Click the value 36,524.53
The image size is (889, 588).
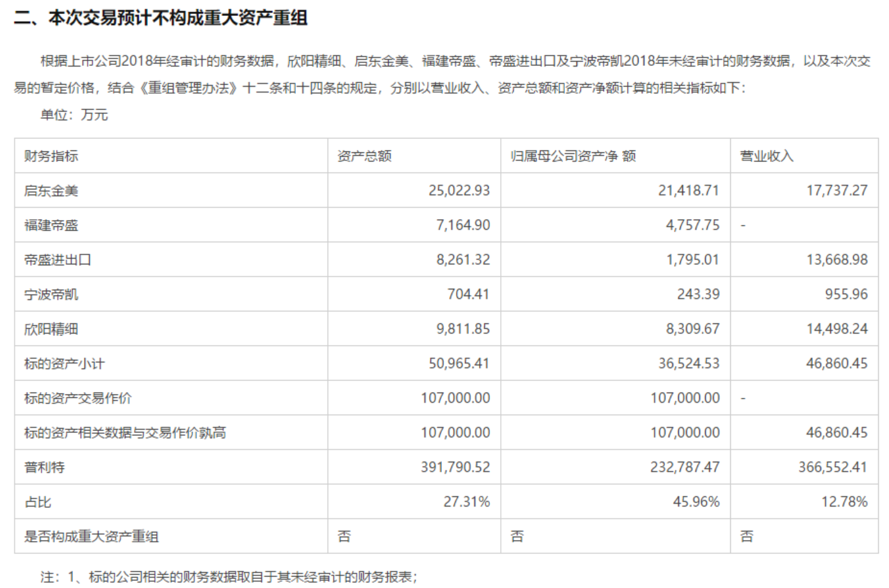click(x=689, y=363)
